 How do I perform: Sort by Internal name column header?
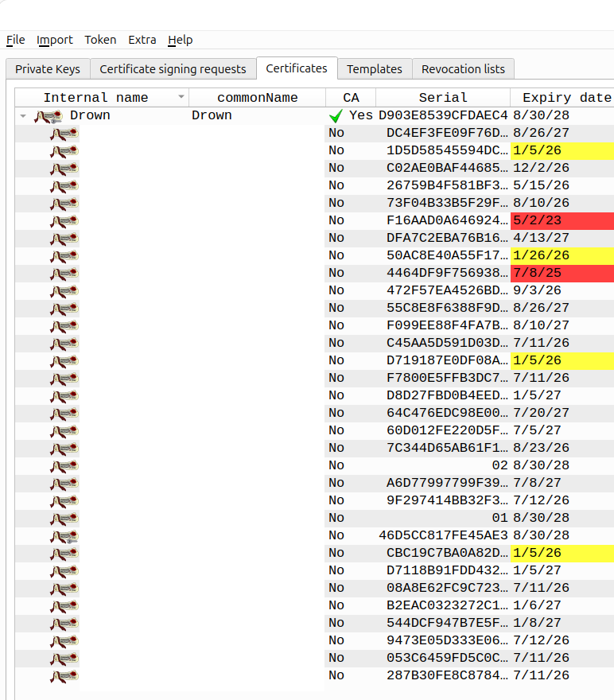[102, 97]
